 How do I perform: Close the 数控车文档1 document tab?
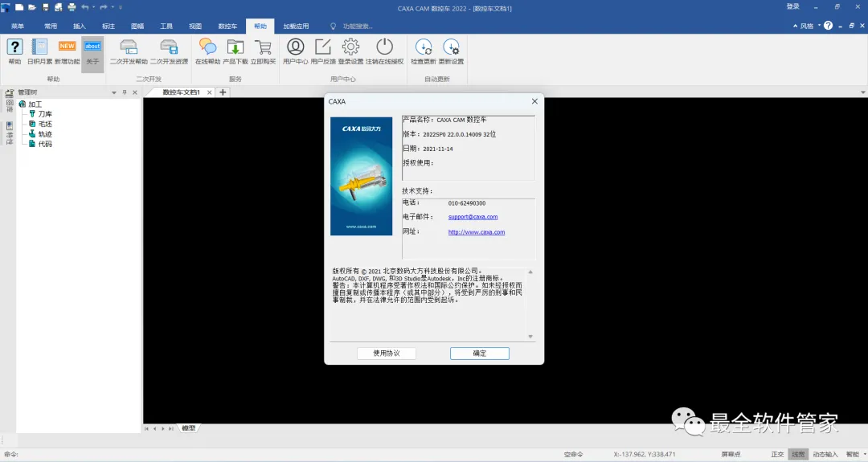(x=209, y=92)
